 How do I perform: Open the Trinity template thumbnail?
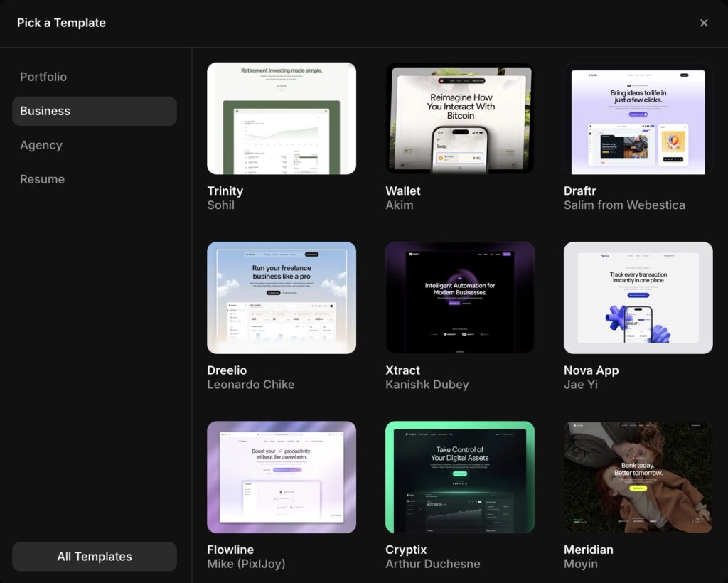(x=282, y=118)
